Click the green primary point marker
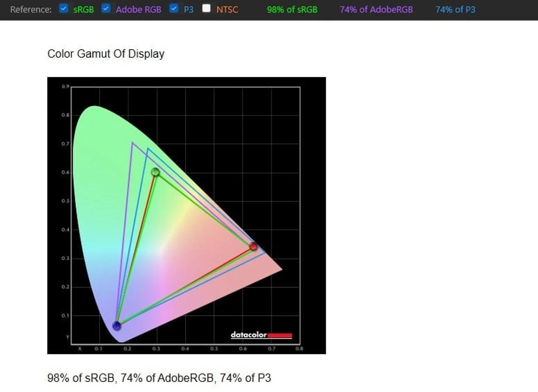This screenshot has width=538, height=392. pos(156,172)
